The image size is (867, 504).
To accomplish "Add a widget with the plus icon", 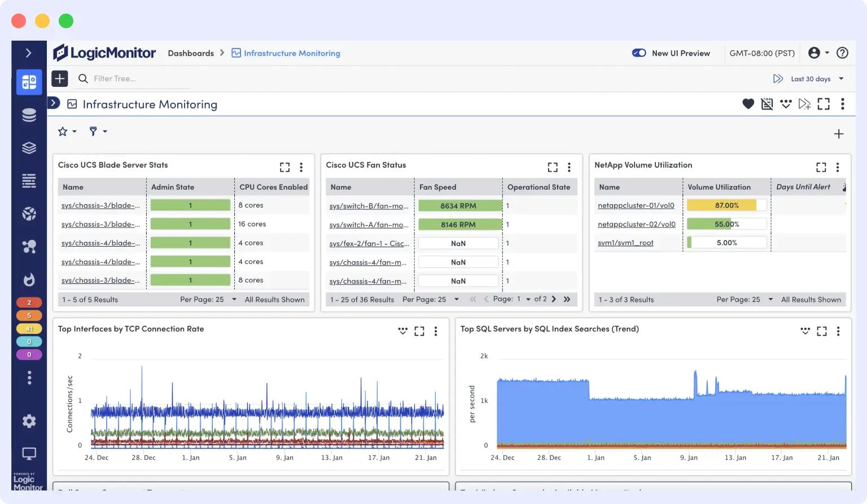I will tap(839, 134).
